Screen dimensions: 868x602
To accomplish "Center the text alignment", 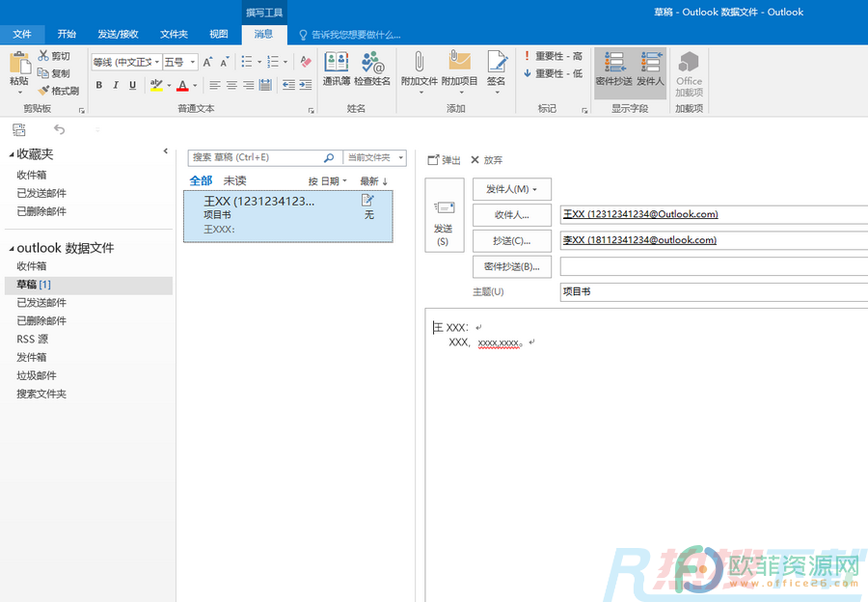I will (x=231, y=85).
